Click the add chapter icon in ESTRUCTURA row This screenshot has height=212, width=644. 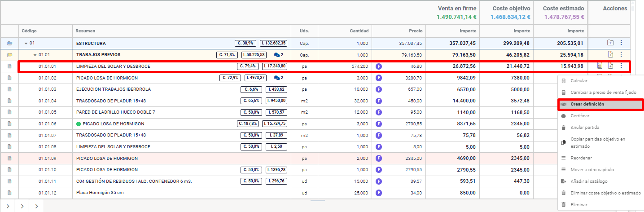[610, 43]
